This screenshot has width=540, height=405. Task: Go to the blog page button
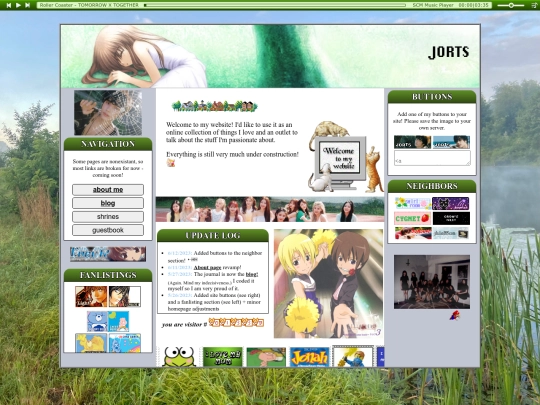coord(108,203)
